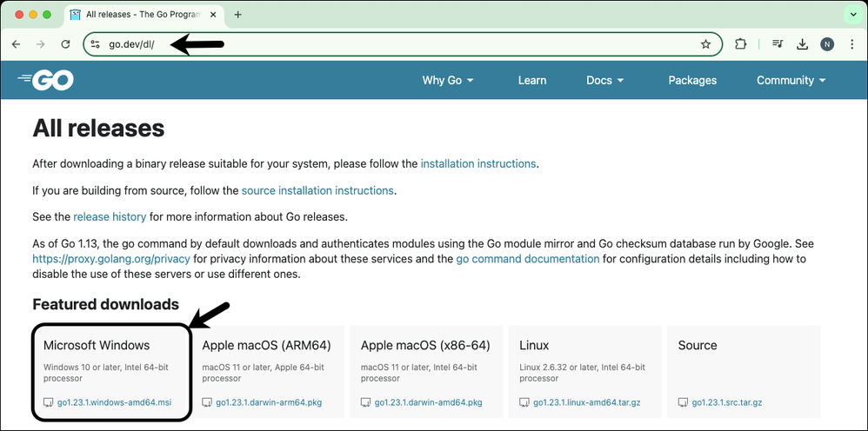Expand the Why Go dropdown menu
Image resolution: width=868 pixels, height=431 pixels.
(448, 80)
